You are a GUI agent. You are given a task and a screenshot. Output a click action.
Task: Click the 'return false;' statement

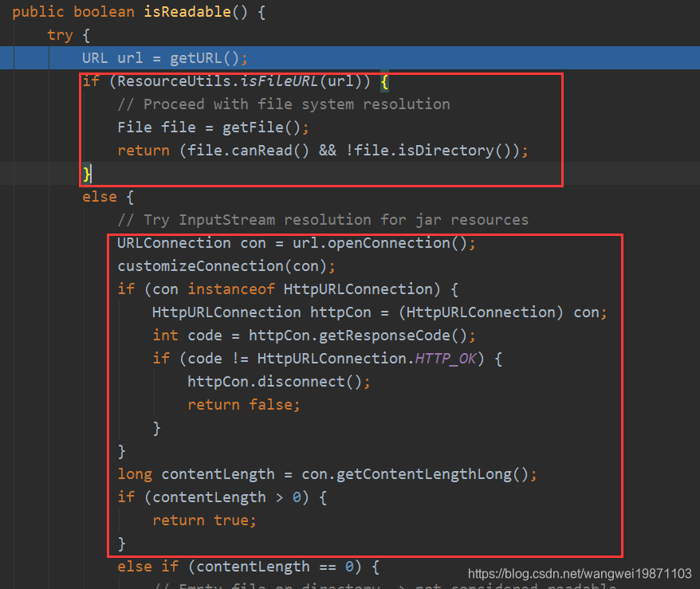point(243,405)
